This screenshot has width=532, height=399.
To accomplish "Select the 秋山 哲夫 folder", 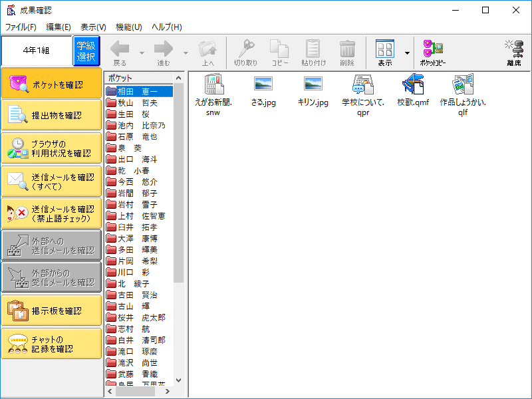I will 132,103.
